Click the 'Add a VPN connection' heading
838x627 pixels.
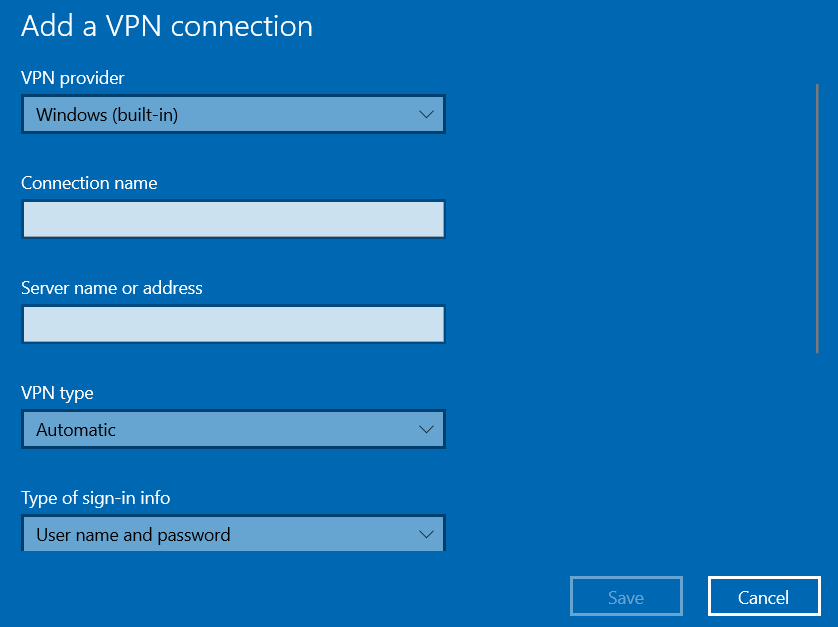(167, 26)
